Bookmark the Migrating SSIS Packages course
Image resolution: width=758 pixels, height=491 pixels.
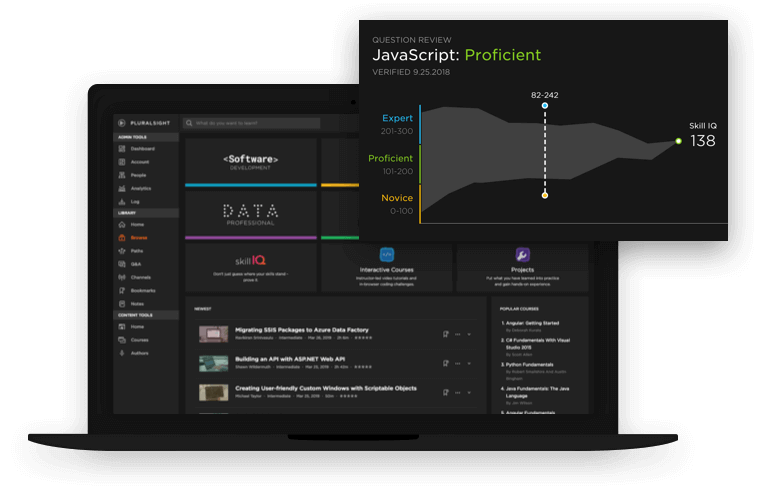coord(446,334)
